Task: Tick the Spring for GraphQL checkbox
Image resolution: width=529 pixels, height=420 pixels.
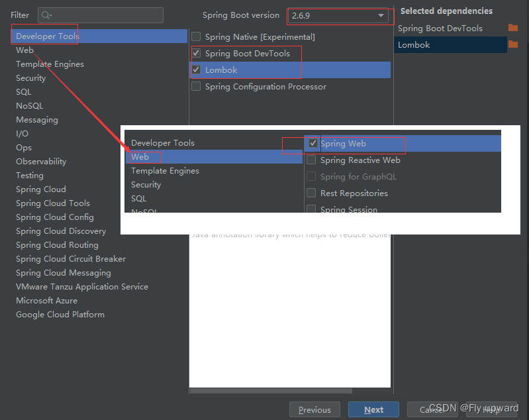Action: [311, 176]
